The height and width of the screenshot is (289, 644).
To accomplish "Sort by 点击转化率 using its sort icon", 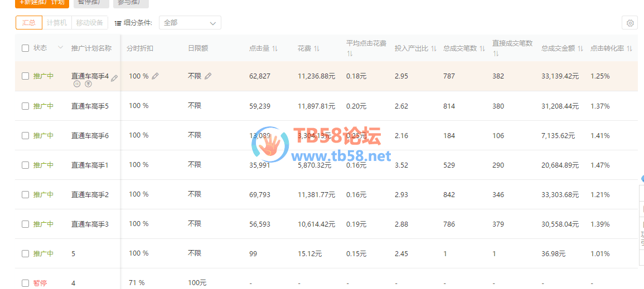I will tap(630, 49).
